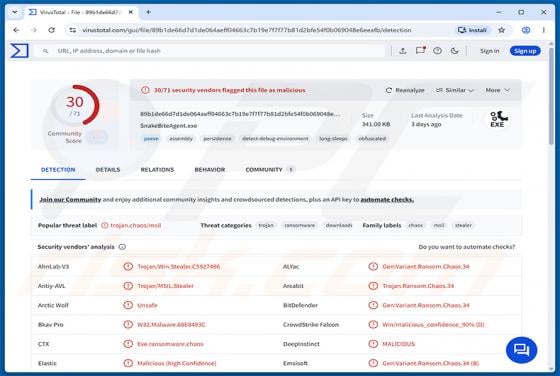Viewport: 560px width, 376px height.
Task: Click the stealer family label tag
Action: click(x=463, y=225)
